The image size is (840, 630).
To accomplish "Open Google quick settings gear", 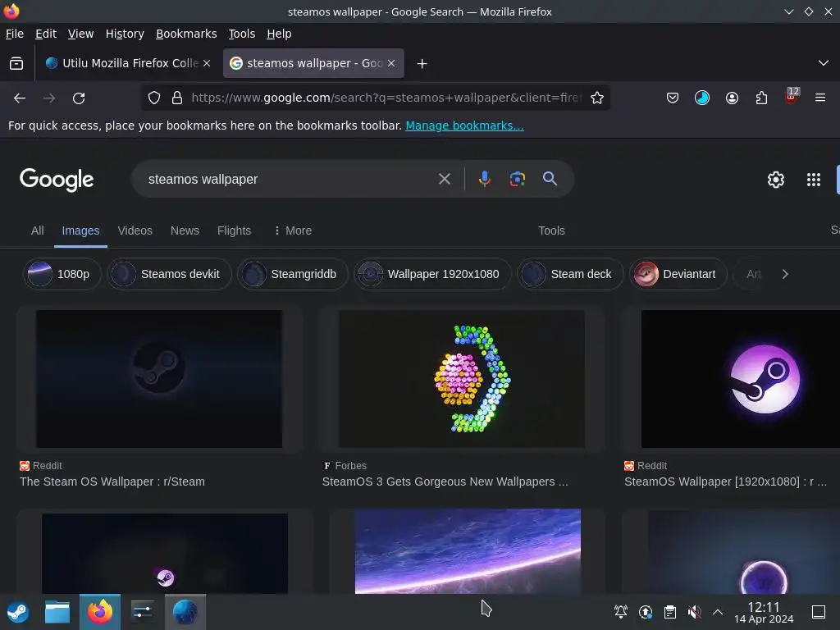I will (x=776, y=180).
